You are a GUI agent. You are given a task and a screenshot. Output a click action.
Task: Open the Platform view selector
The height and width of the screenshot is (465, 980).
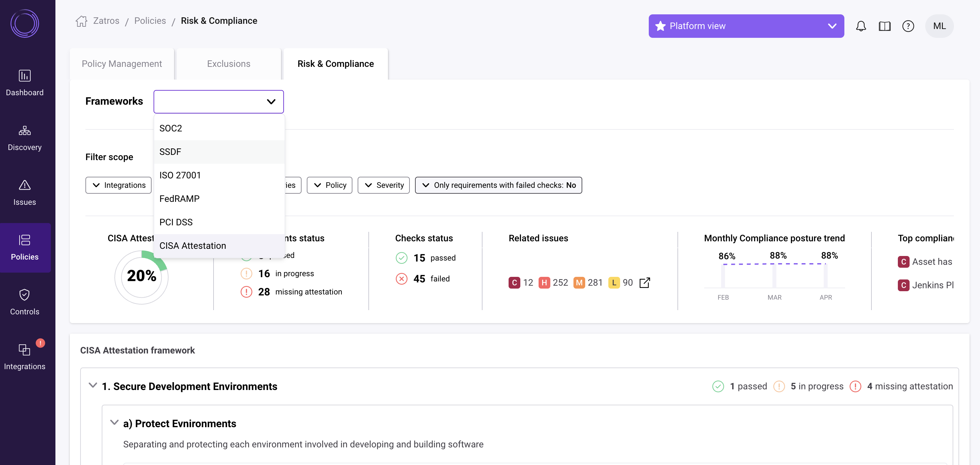click(x=746, y=26)
